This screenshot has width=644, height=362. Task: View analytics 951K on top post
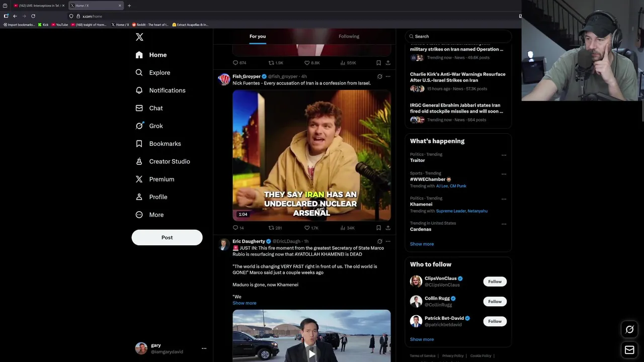click(348, 63)
